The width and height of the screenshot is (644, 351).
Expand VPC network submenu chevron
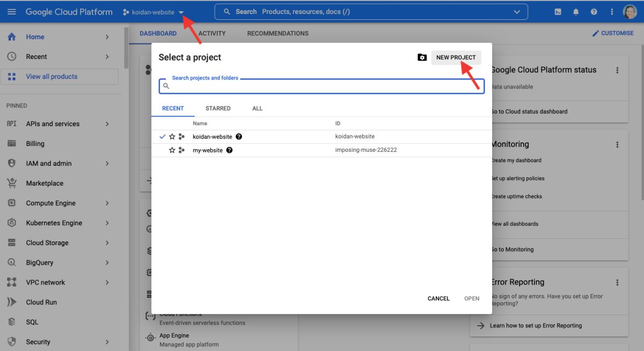tap(107, 283)
